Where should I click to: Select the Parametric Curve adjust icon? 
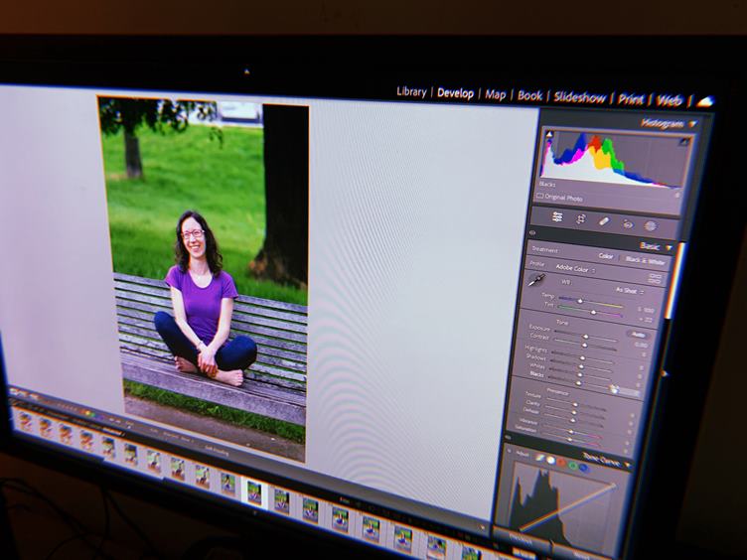539,458
